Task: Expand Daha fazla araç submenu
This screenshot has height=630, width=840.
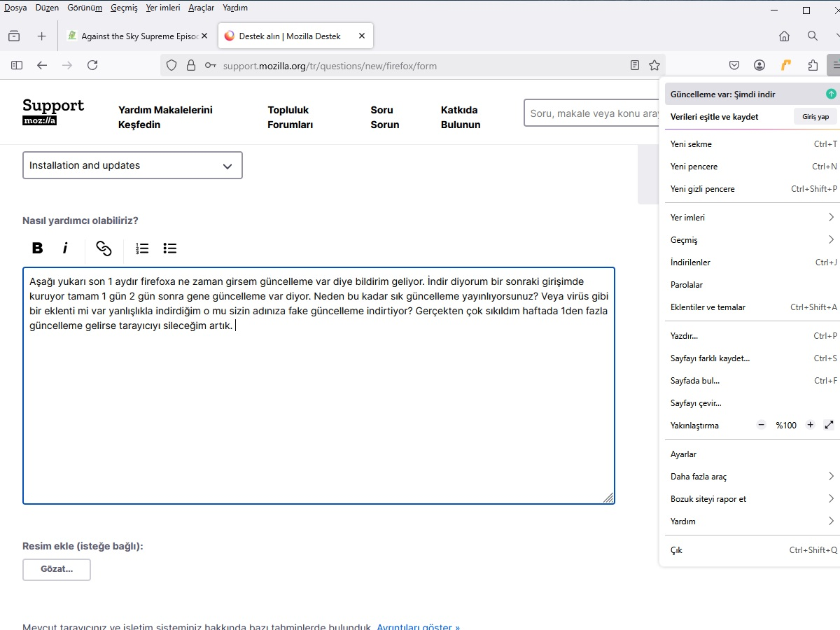Action: (752, 477)
